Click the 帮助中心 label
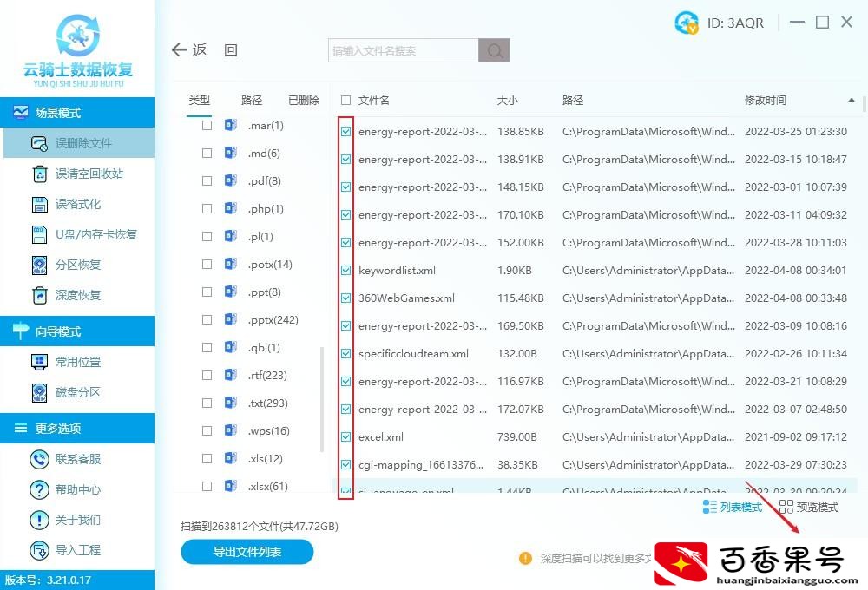 coord(78,489)
